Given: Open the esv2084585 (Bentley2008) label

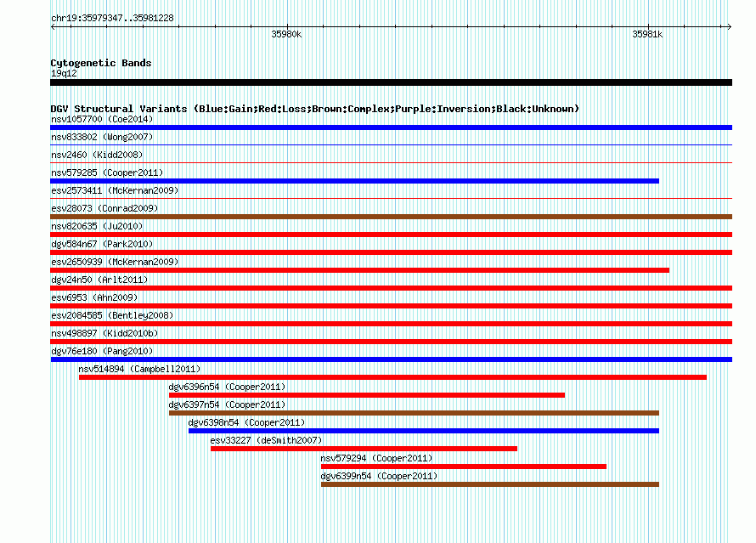Looking at the screenshot, I should point(112,315).
